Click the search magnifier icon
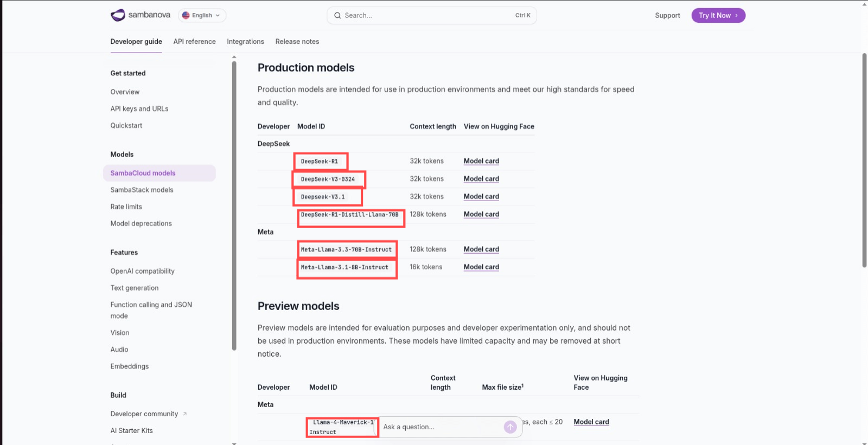This screenshot has height=445, width=868. (x=337, y=15)
